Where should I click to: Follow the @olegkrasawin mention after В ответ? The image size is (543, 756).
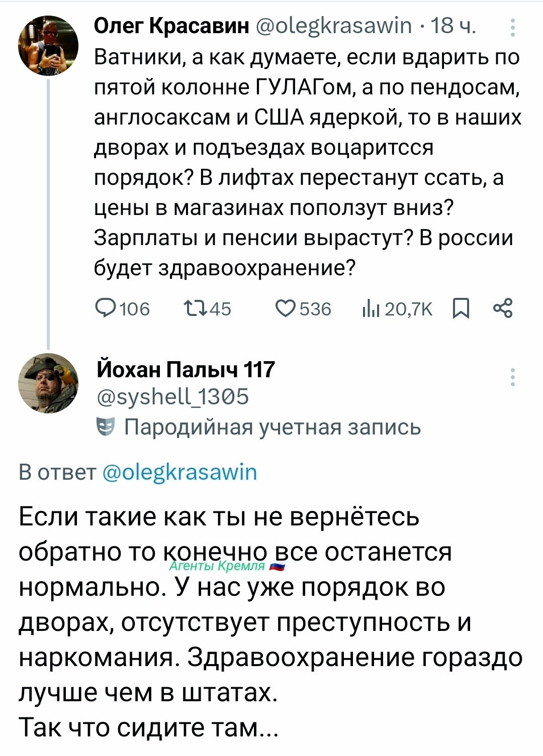[179, 472]
